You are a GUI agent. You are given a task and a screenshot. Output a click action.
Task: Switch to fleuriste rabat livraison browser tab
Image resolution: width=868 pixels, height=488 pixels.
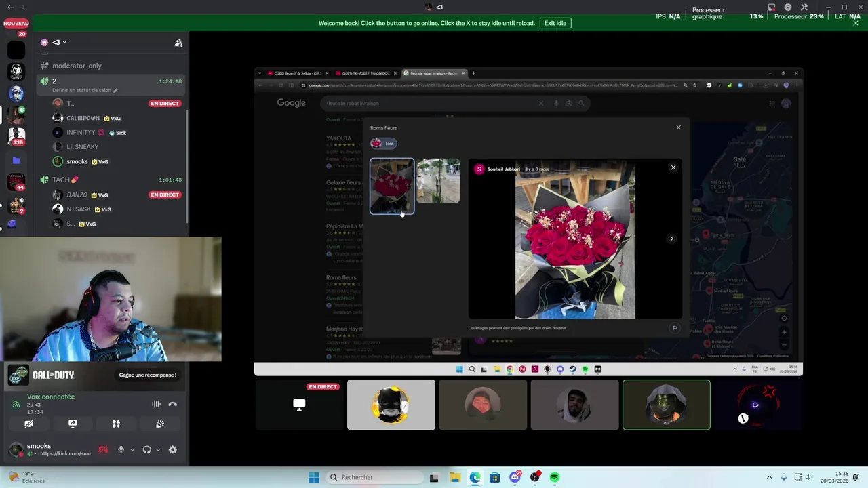click(434, 73)
